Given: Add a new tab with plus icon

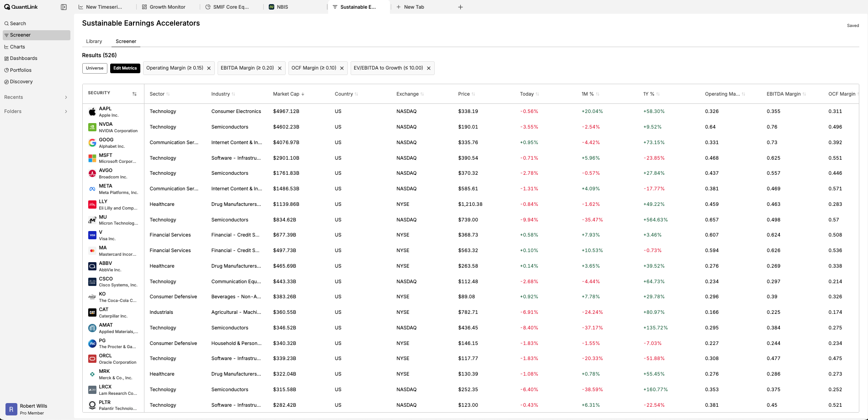Looking at the screenshot, I should pyautogui.click(x=461, y=7).
